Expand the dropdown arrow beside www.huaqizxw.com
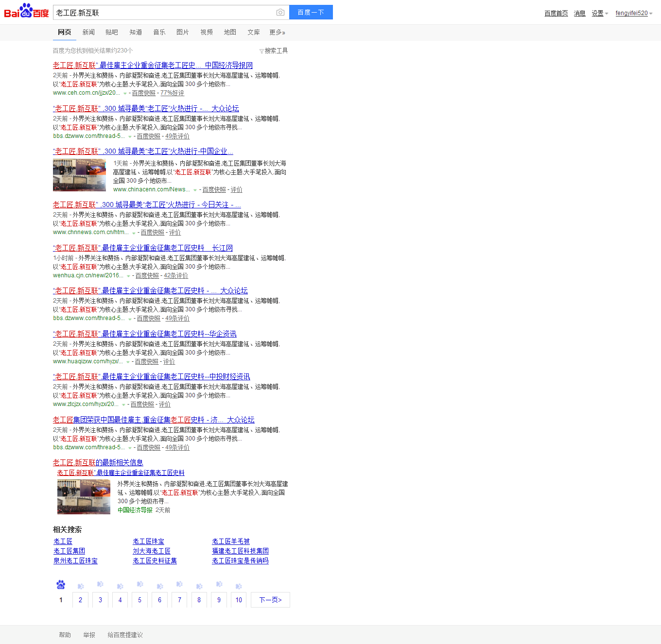The height and width of the screenshot is (644, 661). pyautogui.click(x=128, y=362)
